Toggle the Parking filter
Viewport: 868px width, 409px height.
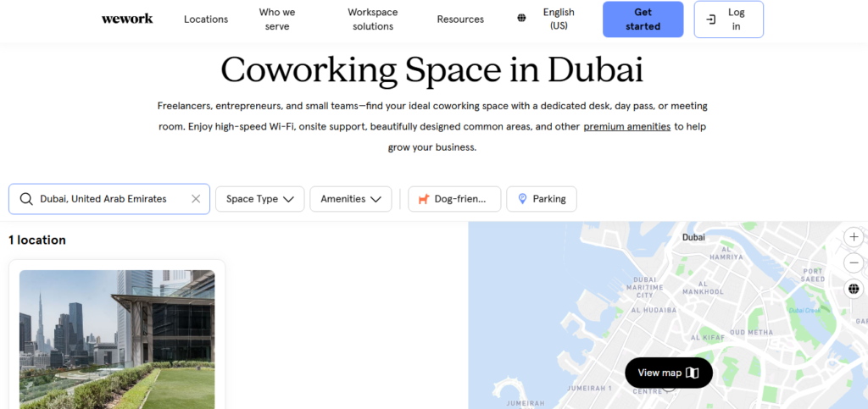pyautogui.click(x=542, y=199)
